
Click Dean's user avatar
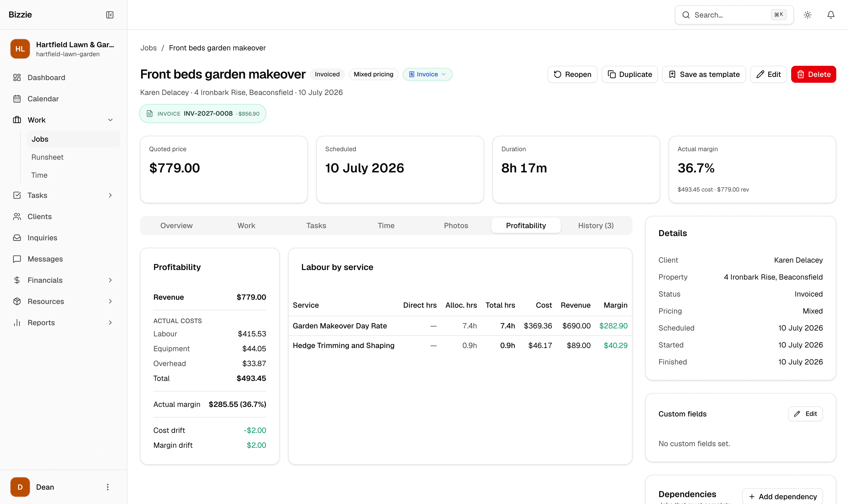click(20, 487)
